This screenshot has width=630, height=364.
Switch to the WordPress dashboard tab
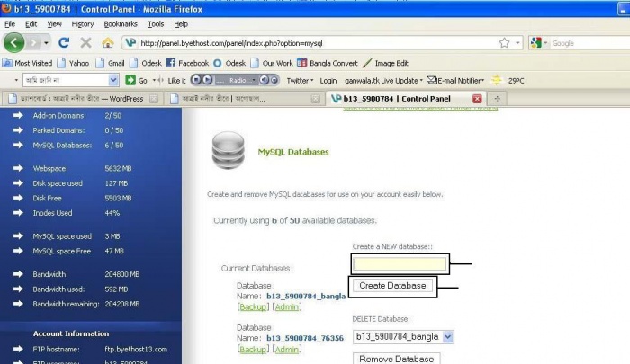[x=82, y=99]
